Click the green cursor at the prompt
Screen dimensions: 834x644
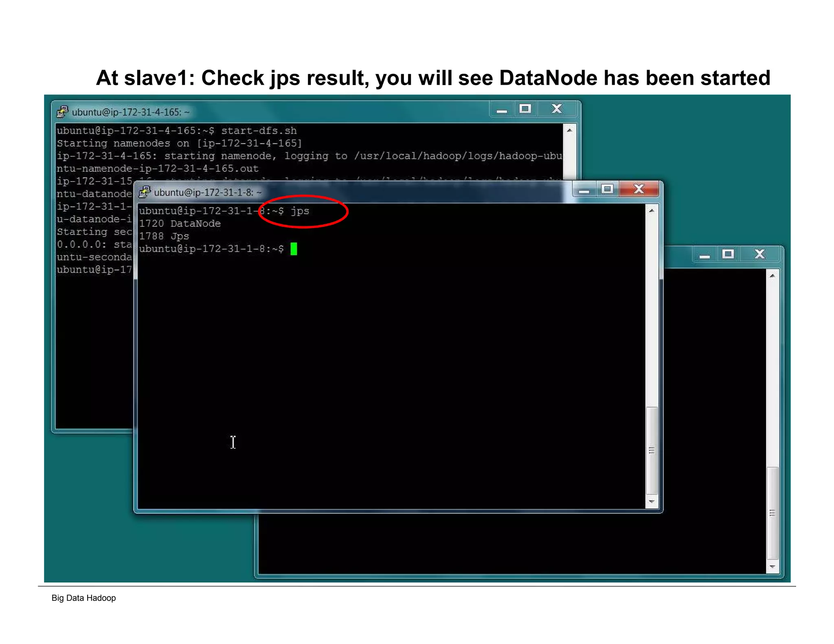[294, 249]
